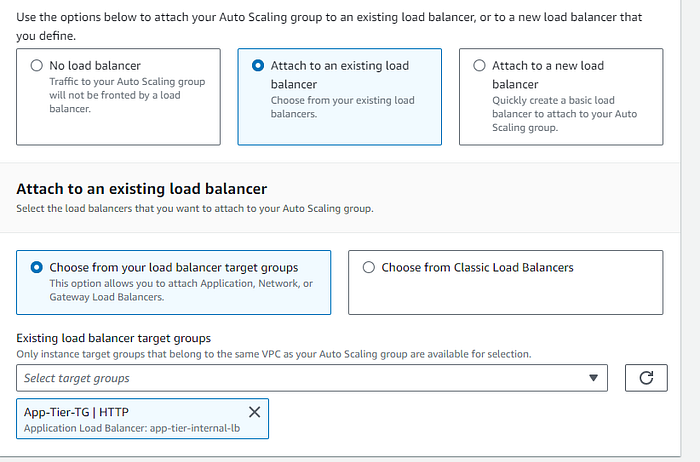
Task: Open the Select target groups dropdown
Action: tap(312, 378)
